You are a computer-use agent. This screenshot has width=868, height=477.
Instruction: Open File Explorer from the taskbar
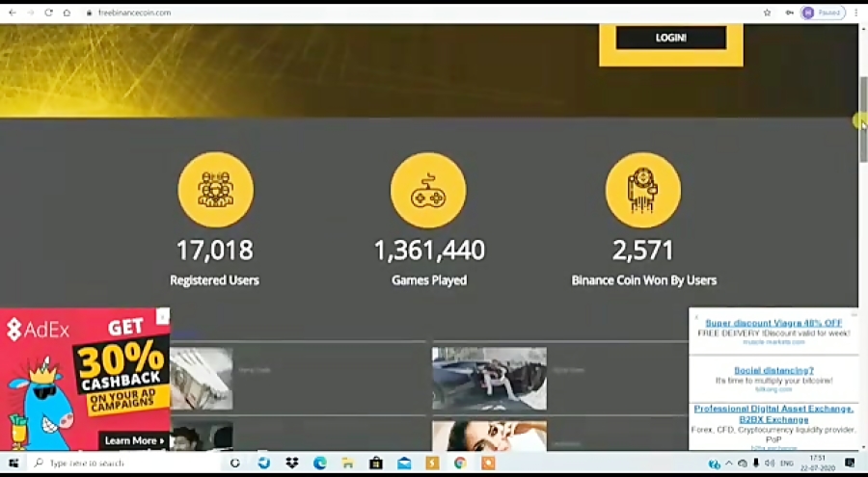click(347, 464)
